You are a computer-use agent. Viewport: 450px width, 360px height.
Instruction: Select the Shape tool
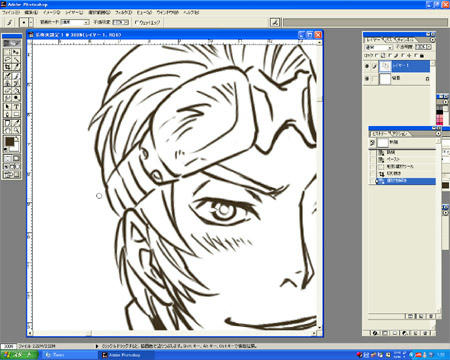click(16, 114)
